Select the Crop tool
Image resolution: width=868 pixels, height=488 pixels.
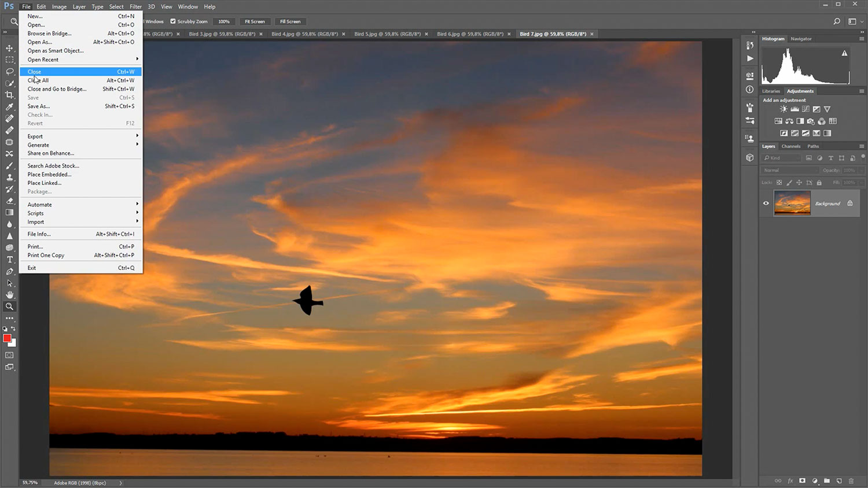pos(9,95)
